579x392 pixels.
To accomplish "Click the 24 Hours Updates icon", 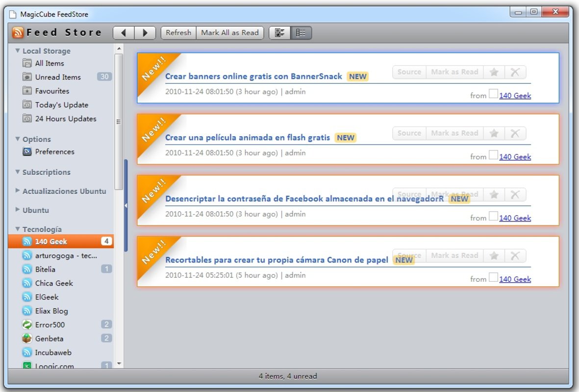I will point(27,119).
